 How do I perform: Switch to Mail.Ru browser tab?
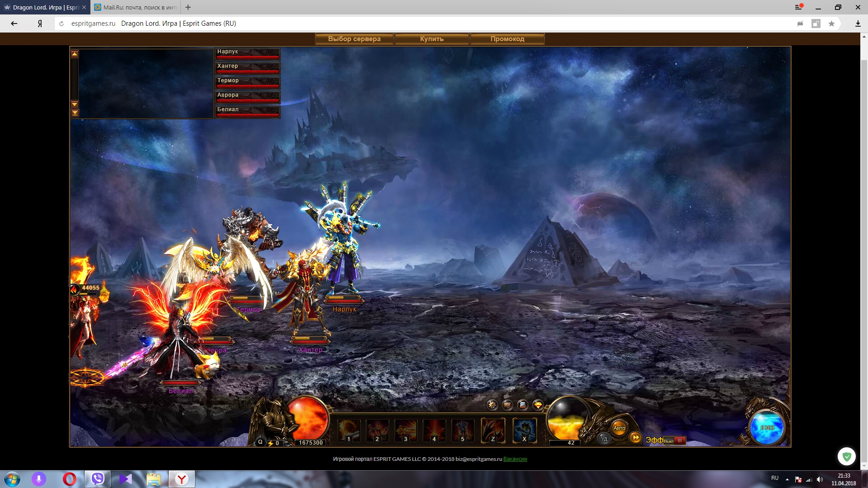coord(136,7)
